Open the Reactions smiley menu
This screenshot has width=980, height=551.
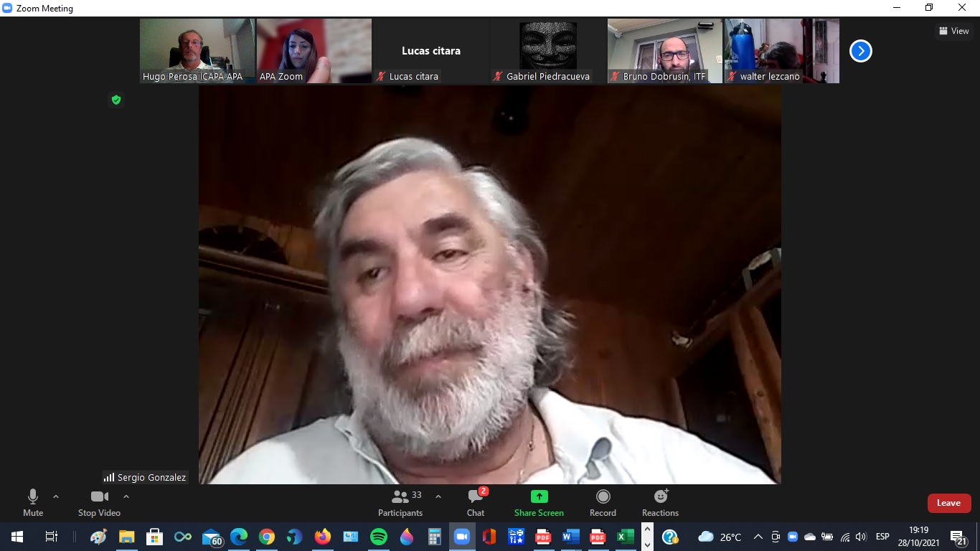(x=661, y=496)
